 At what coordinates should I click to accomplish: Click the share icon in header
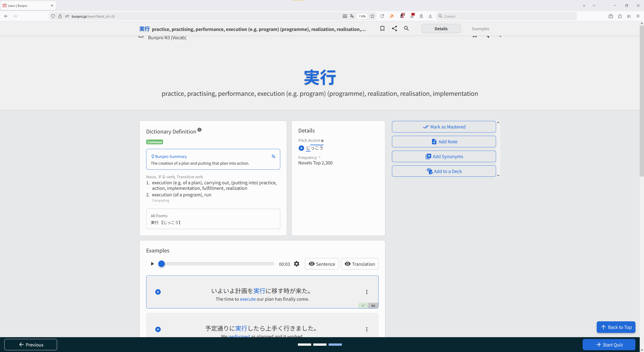coord(394,29)
